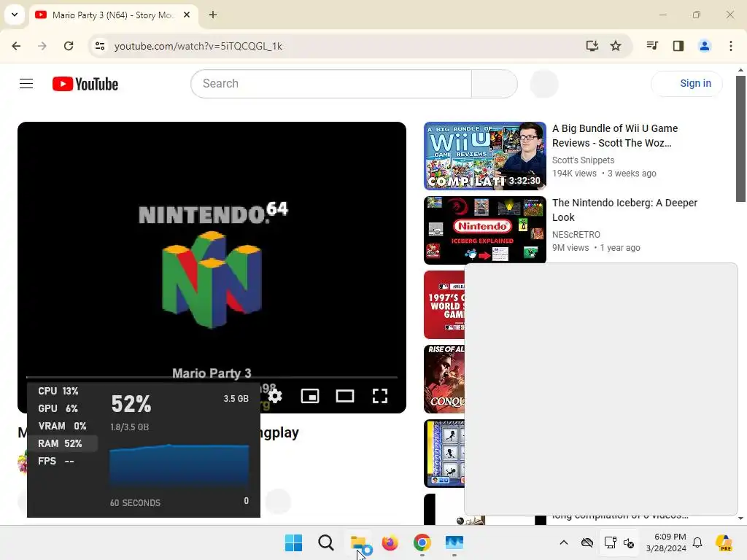Click the cloud sync tray icon

click(587, 542)
